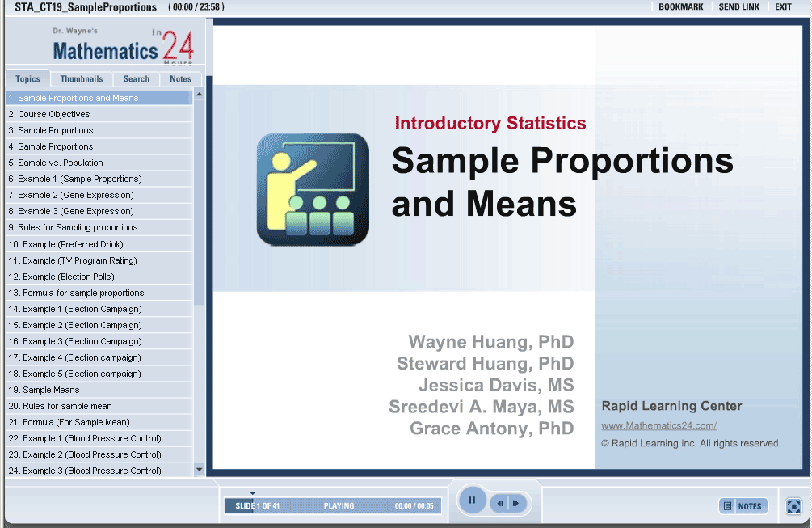This screenshot has height=528, width=812.
Task: Toggle full screen view icon
Action: coord(793,506)
